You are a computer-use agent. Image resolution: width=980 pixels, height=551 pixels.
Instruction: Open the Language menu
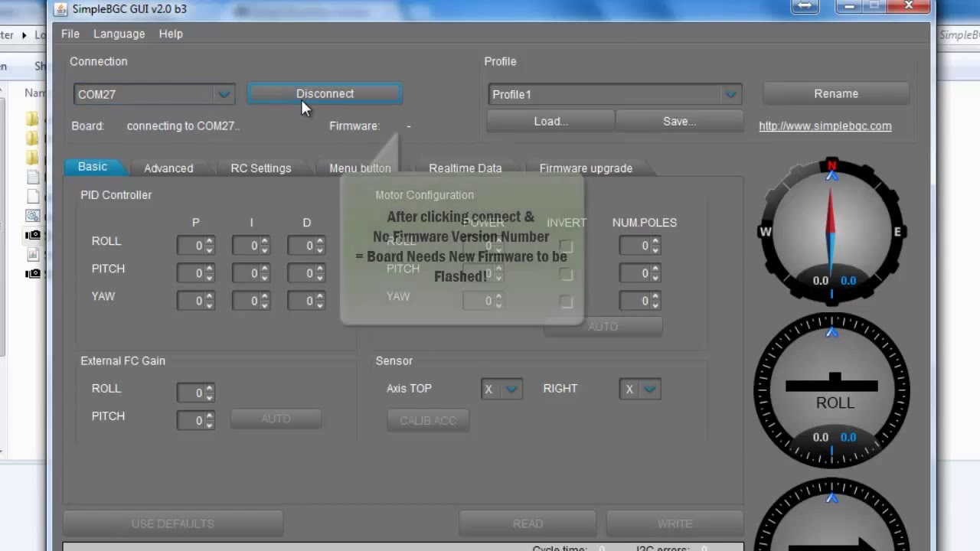click(119, 34)
